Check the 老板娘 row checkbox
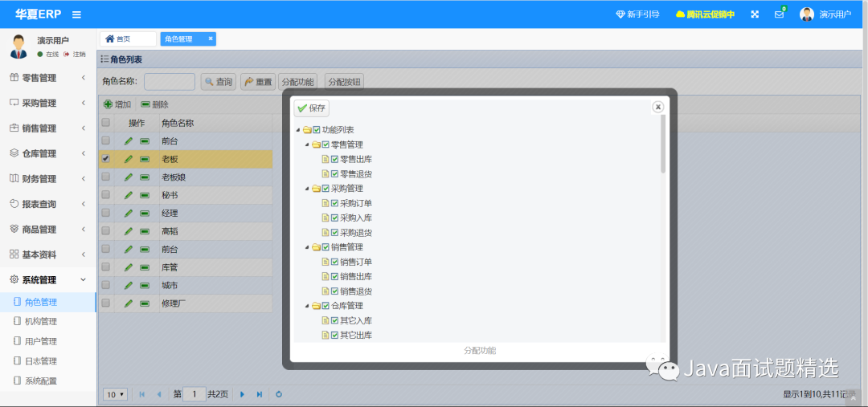The image size is (868, 407). click(106, 177)
